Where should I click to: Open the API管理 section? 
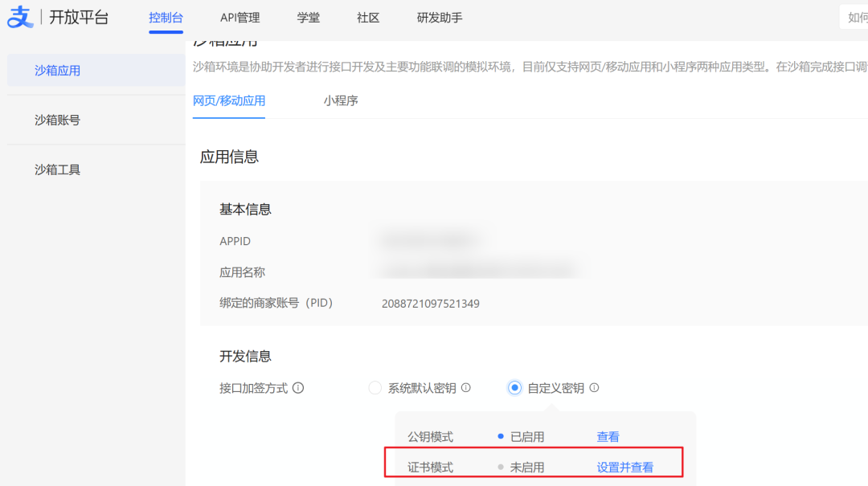240,17
